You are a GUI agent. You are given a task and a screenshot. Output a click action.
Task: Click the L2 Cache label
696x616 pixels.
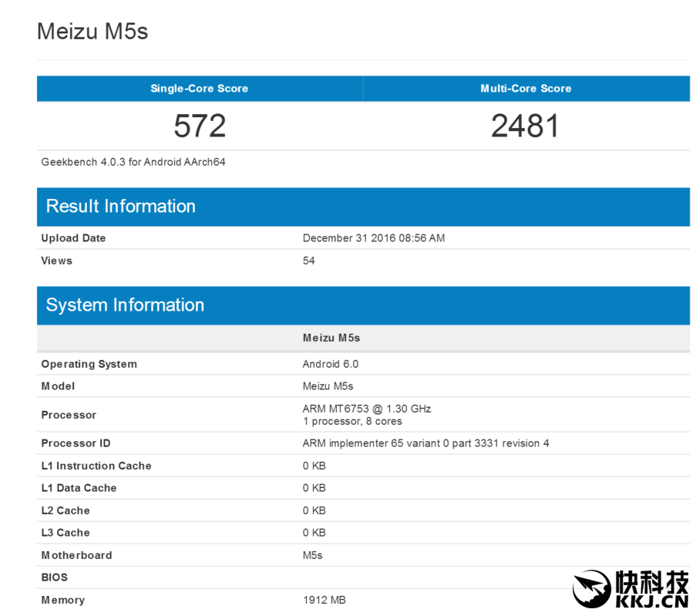66,510
